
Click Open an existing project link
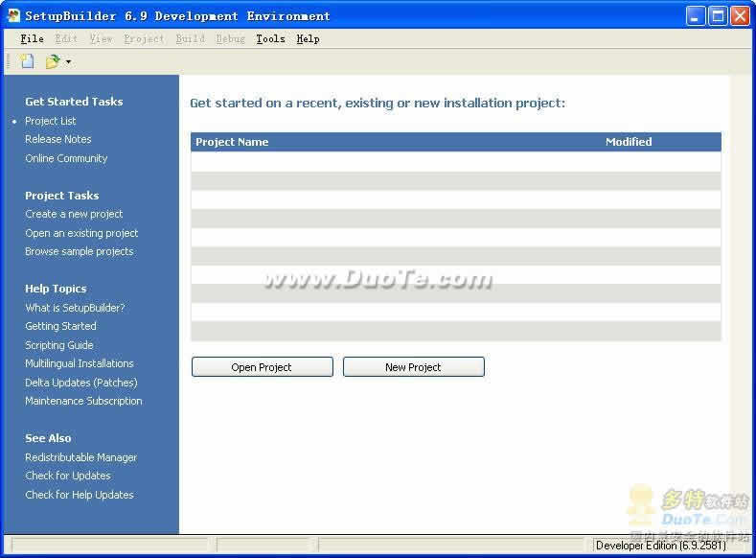pyautogui.click(x=81, y=233)
